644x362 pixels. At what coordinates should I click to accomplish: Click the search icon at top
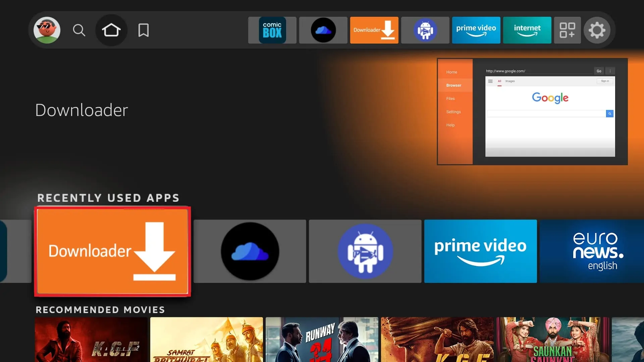tap(79, 29)
